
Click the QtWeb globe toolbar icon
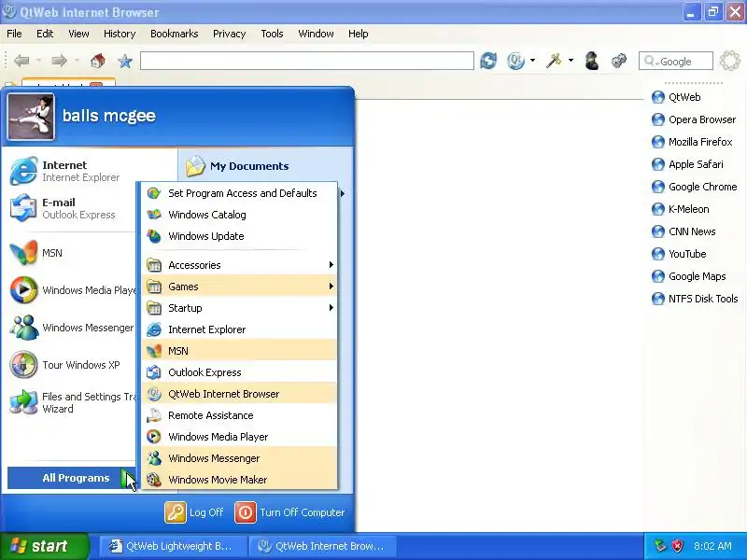tap(516, 61)
